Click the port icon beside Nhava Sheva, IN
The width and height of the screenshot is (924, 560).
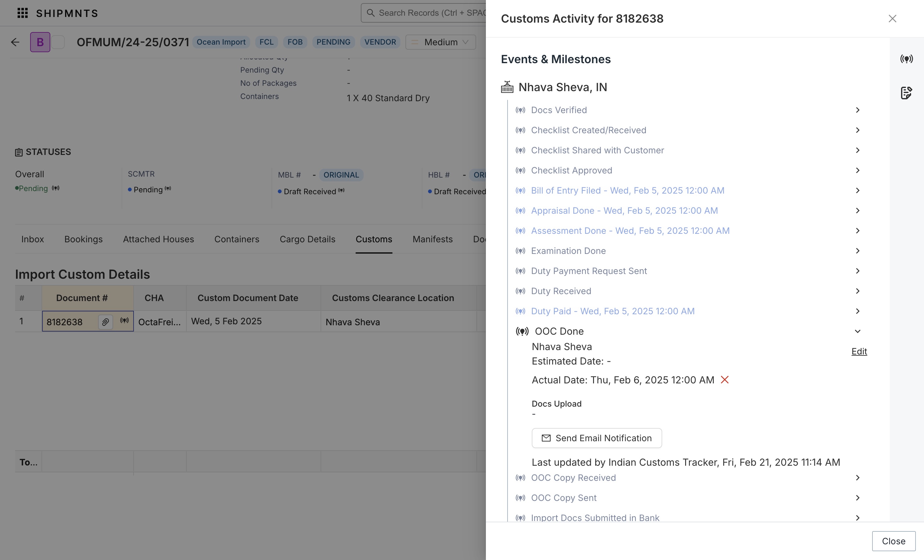pyautogui.click(x=507, y=87)
